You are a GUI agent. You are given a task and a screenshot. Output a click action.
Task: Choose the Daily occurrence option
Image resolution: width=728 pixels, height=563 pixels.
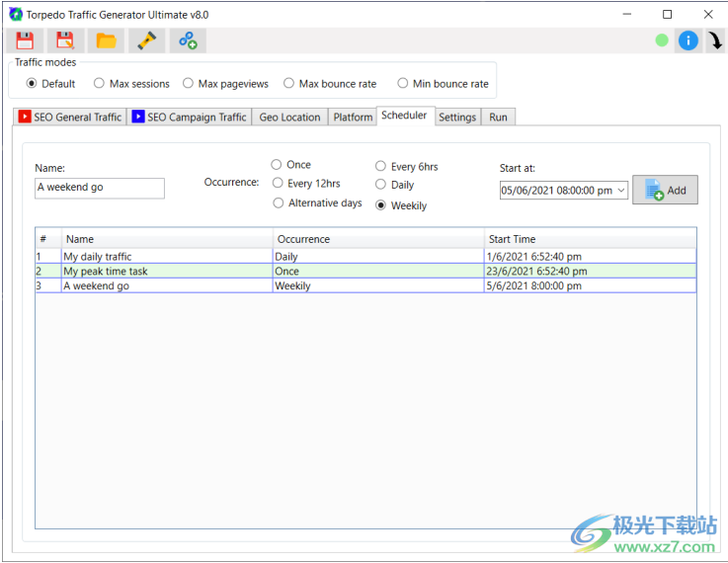[395, 185]
